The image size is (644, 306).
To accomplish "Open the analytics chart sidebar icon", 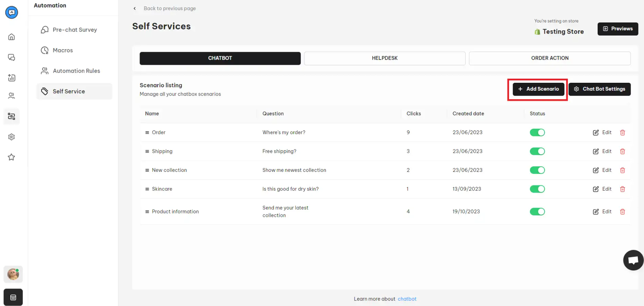I will click(12, 78).
